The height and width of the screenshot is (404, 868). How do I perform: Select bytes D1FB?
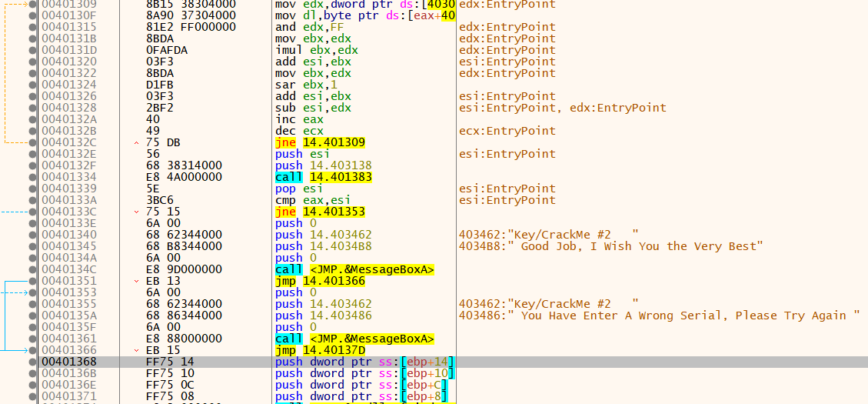[159, 85]
